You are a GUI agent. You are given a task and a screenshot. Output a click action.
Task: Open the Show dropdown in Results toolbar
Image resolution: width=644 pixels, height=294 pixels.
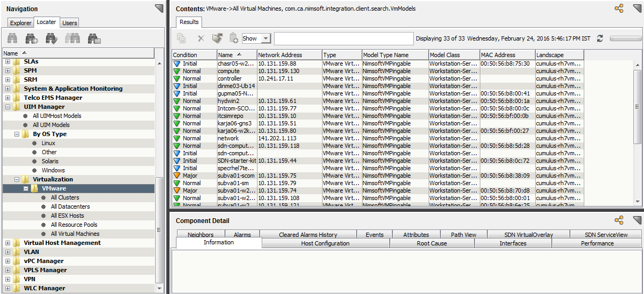(x=265, y=38)
